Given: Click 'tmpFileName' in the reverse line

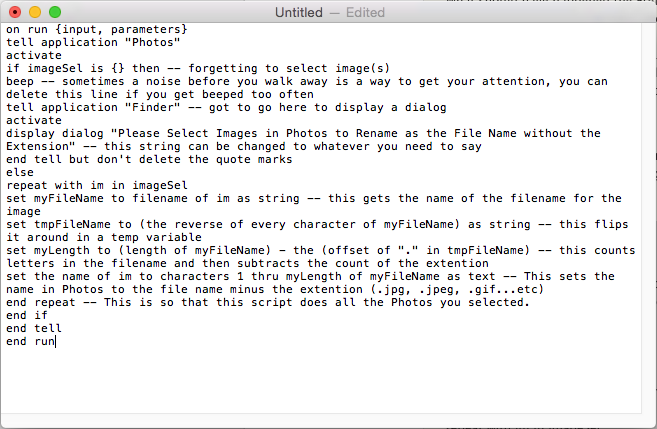Looking at the screenshot, I should (x=72, y=224).
